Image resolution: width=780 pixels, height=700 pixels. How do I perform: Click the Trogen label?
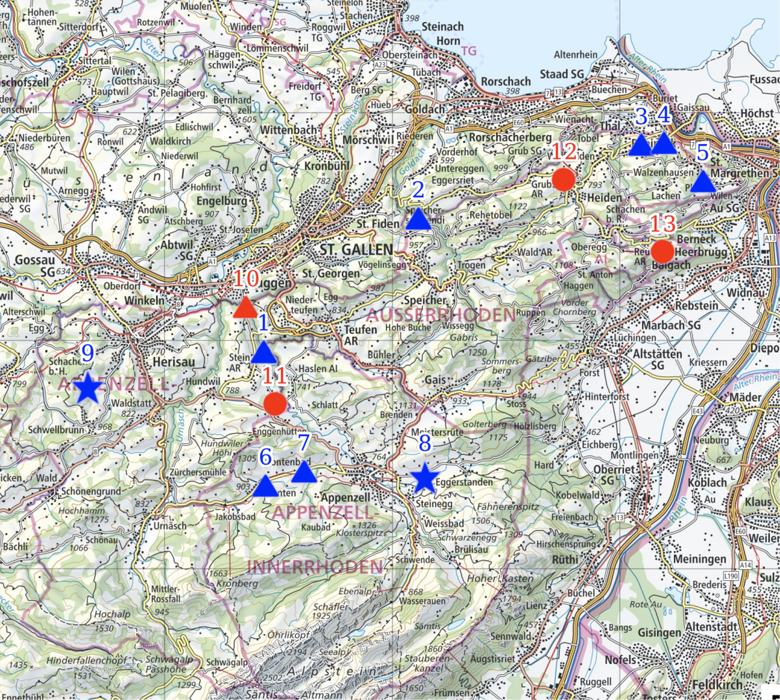click(x=471, y=265)
